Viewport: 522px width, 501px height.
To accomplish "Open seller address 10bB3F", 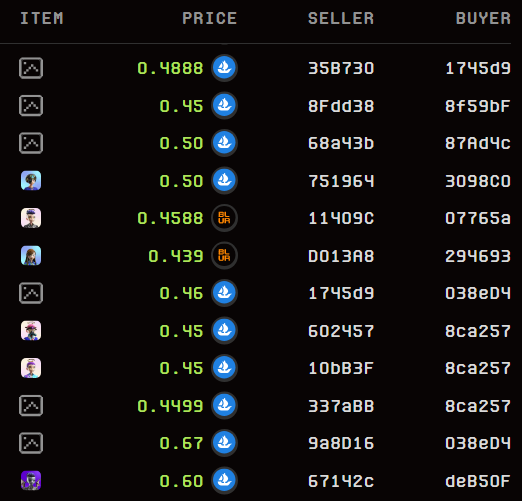I will (x=341, y=368).
